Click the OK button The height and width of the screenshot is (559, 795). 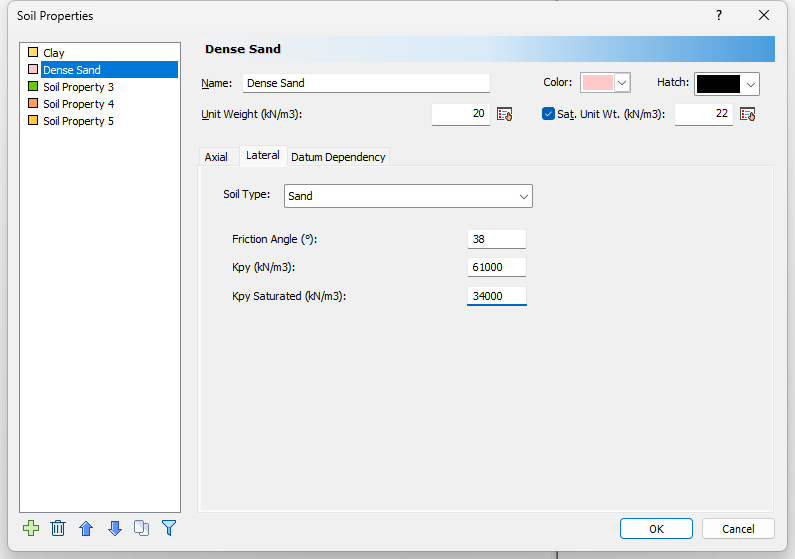point(656,529)
